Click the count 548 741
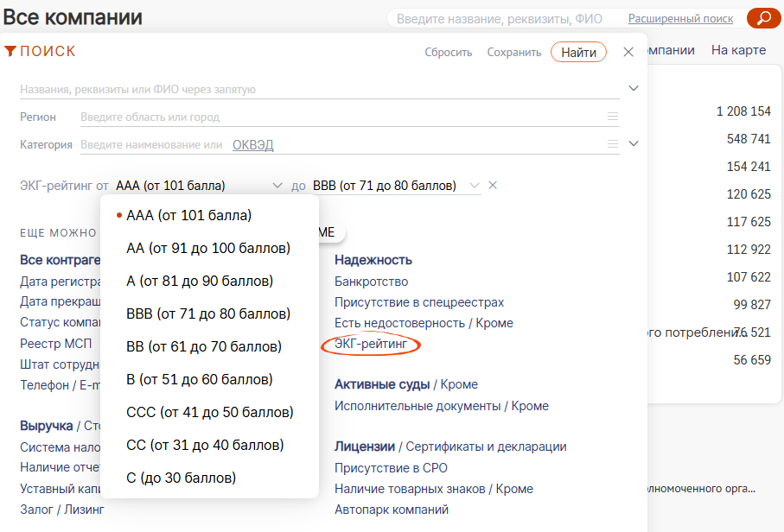Screen dimensions: 784x532 (749, 139)
